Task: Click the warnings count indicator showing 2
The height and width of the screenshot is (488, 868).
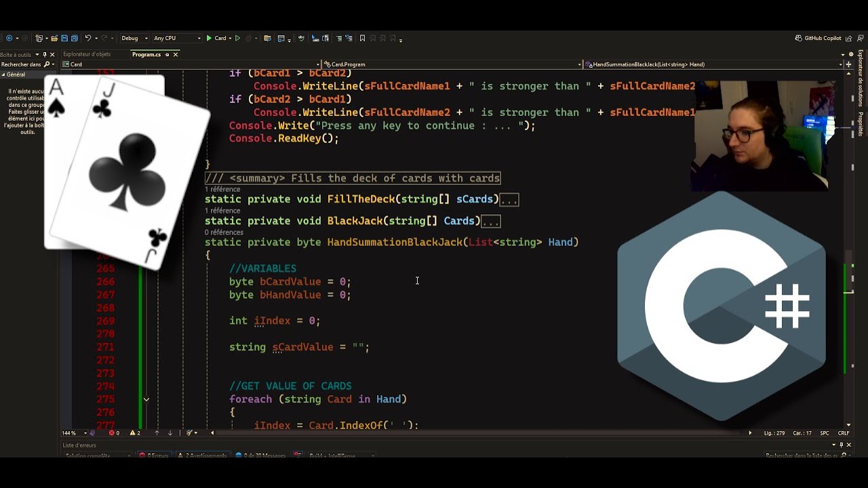Action: coord(136,433)
